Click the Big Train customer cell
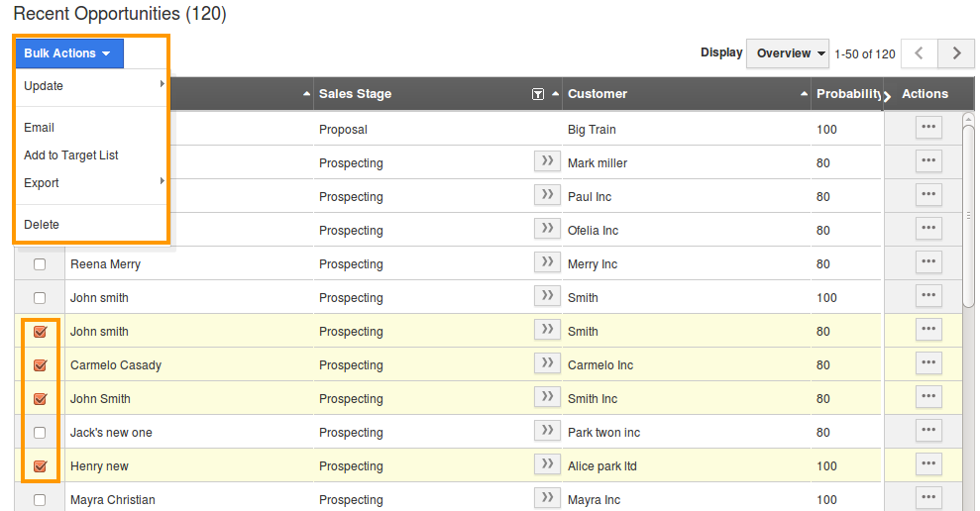The height and width of the screenshot is (511, 980). (592, 130)
